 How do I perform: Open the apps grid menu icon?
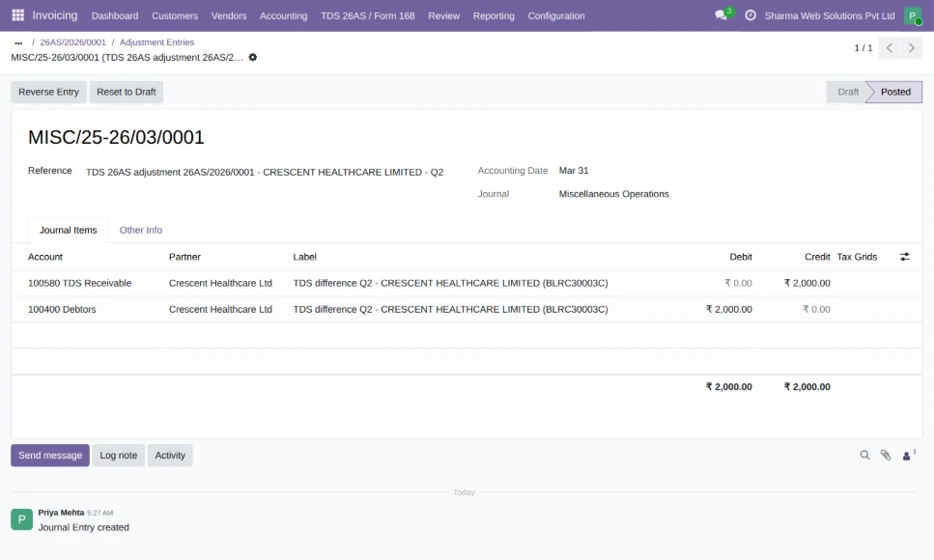click(18, 15)
